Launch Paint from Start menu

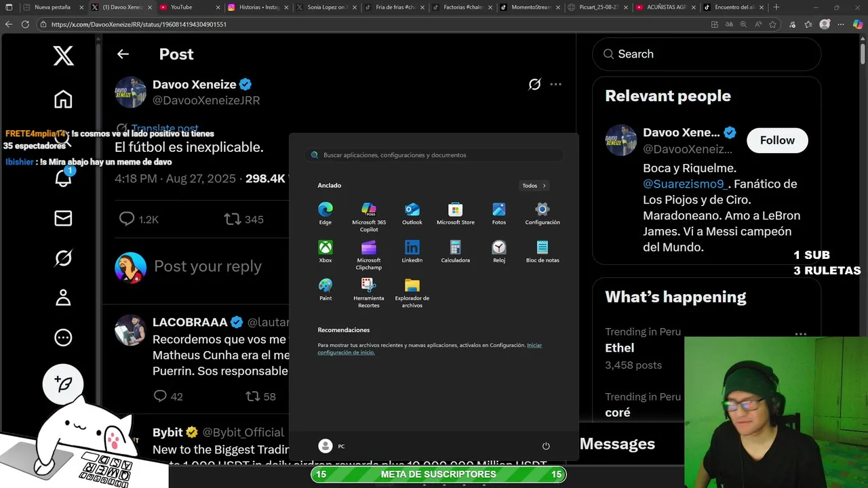[325, 289]
